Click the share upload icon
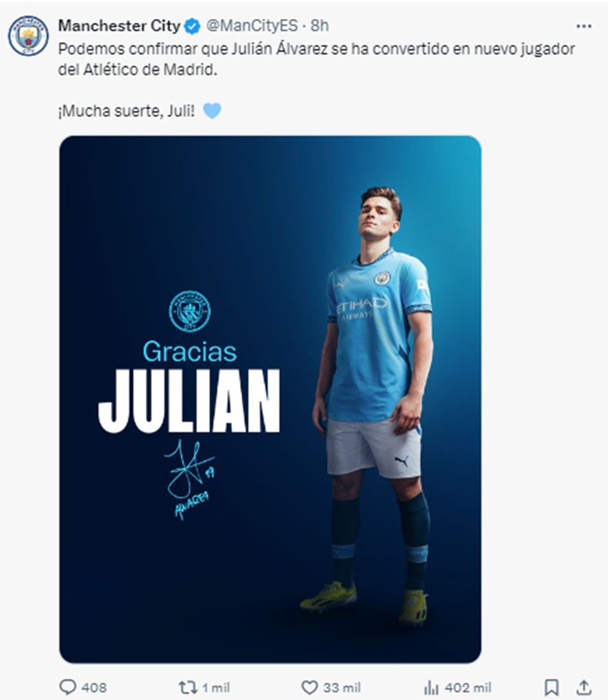The image size is (608, 700). tap(584, 687)
